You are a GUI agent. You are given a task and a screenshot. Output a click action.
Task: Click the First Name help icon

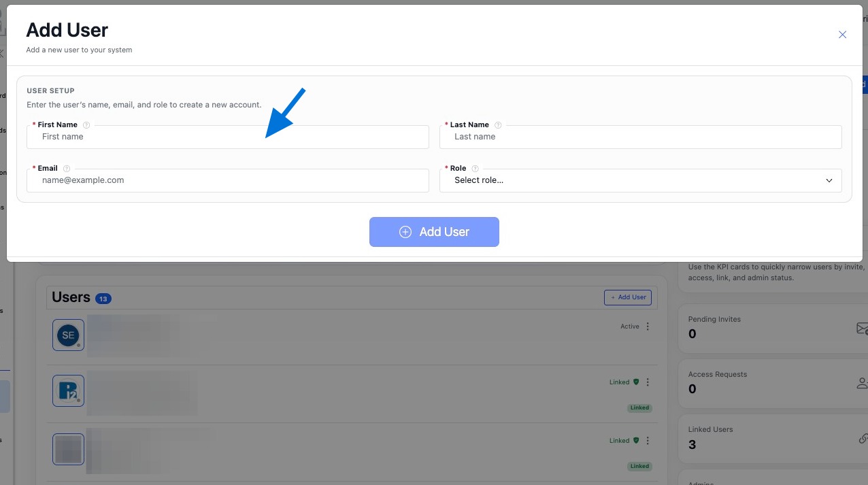click(x=86, y=125)
